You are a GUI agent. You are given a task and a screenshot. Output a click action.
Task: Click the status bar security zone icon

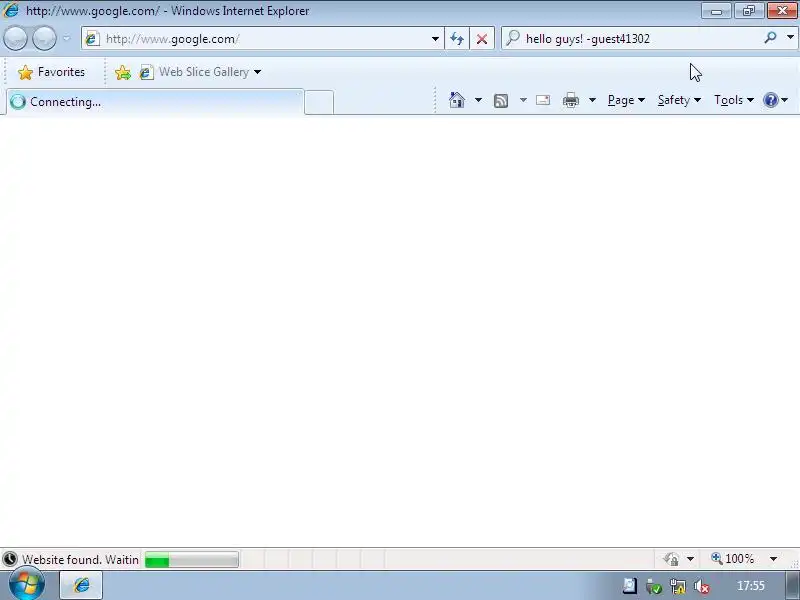pyautogui.click(x=671, y=559)
